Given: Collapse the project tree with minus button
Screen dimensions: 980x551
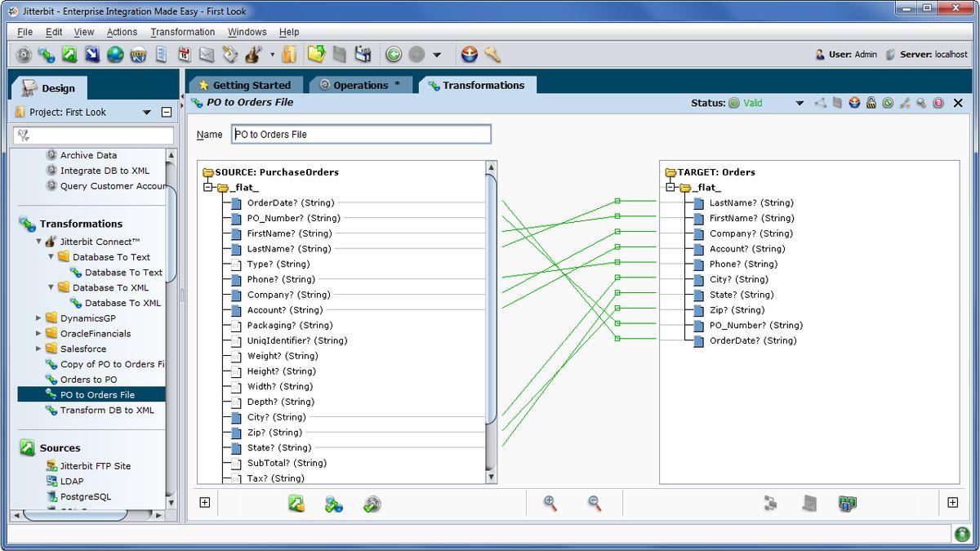Looking at the screenshot, I should (167, 113).
